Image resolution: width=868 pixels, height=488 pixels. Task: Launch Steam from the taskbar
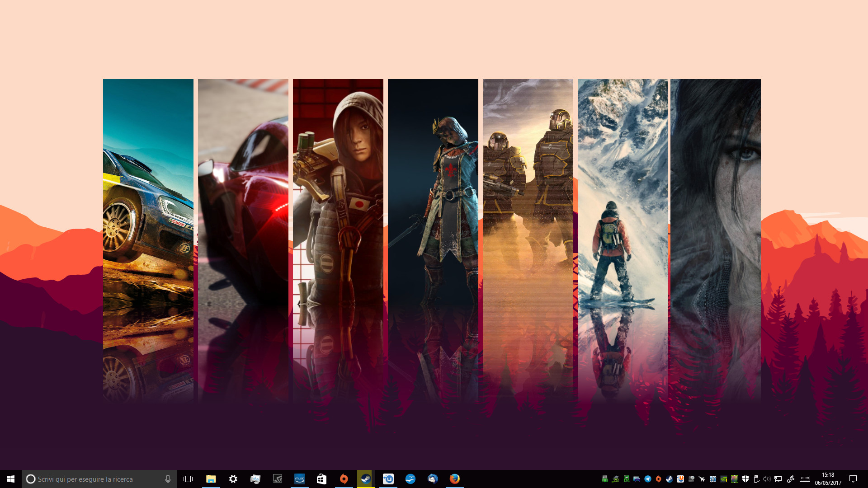(x=365, y=479)
